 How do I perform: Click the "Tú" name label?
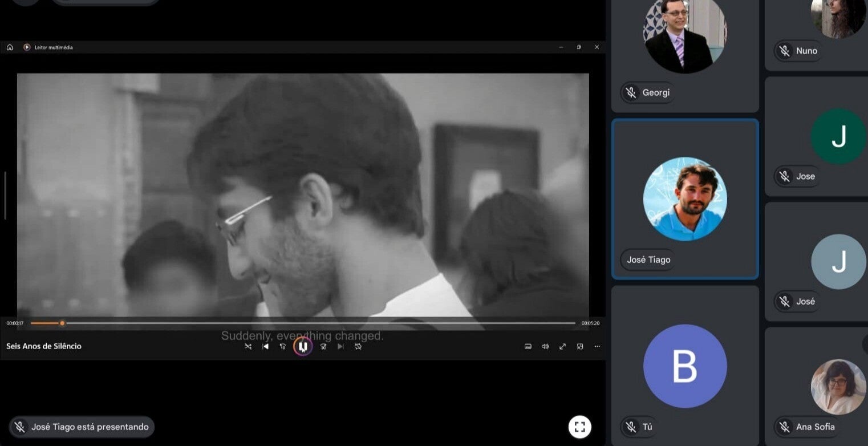click(647, 427)
